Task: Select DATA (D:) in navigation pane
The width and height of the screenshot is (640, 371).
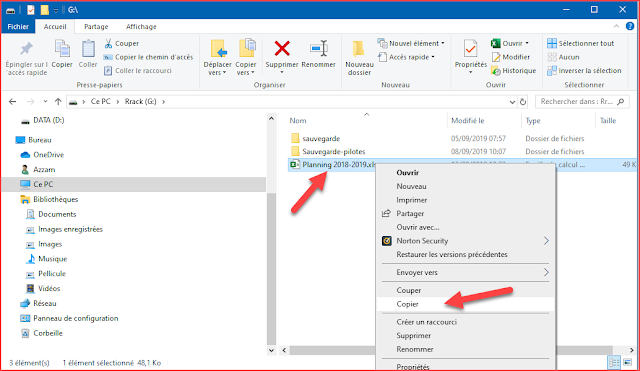Action: click(49, 120)
